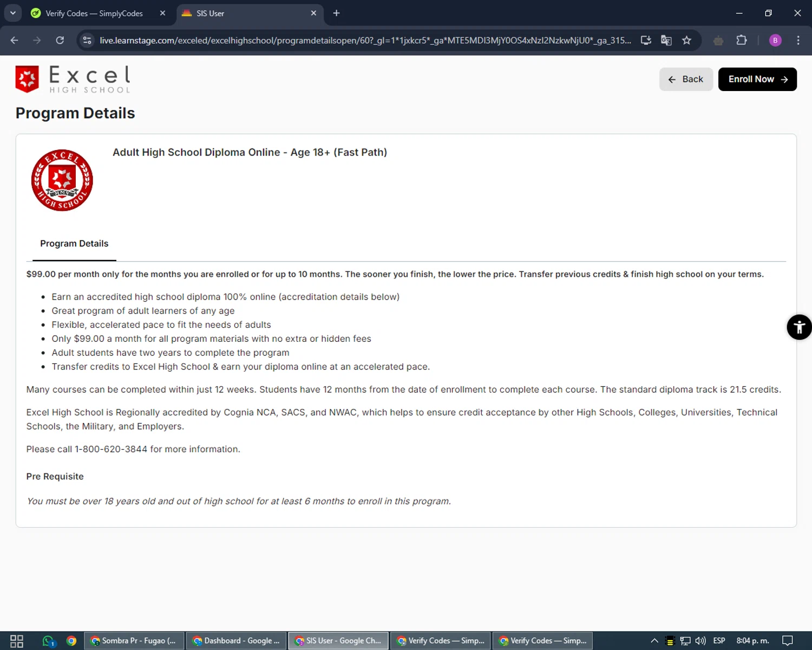Click the Chrome icon on the taskbar

point(71,641)
